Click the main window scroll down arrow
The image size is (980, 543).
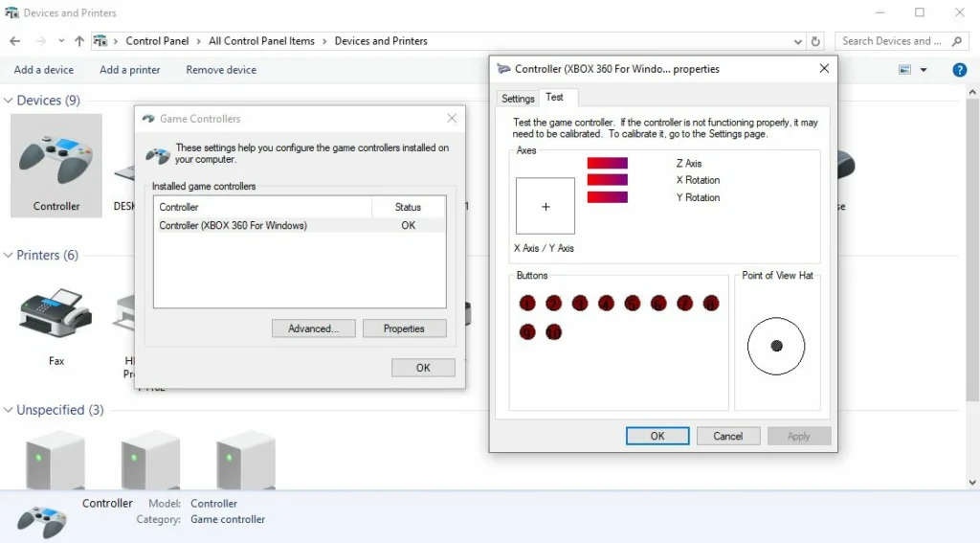(972, 483)
